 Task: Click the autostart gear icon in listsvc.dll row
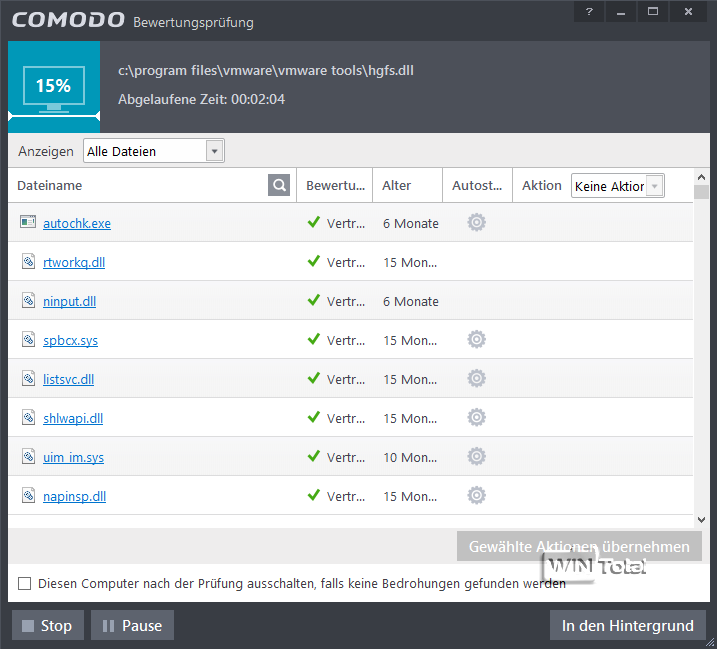[476, 379]
